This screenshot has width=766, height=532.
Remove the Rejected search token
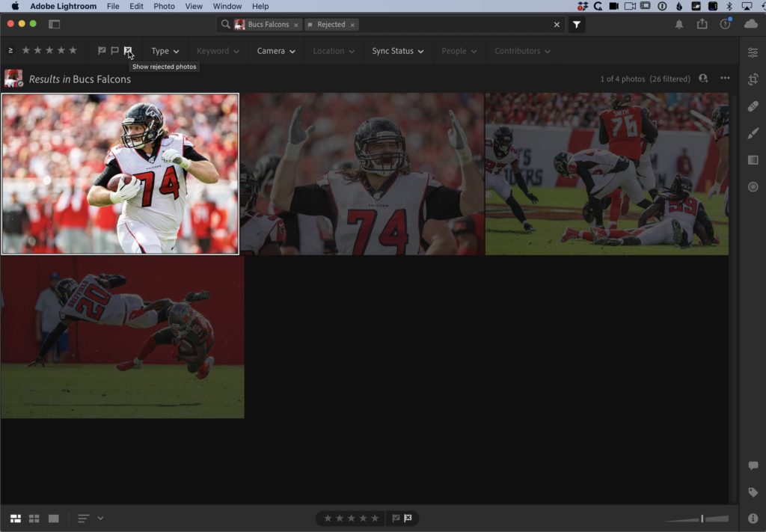(x=352, y=25)
